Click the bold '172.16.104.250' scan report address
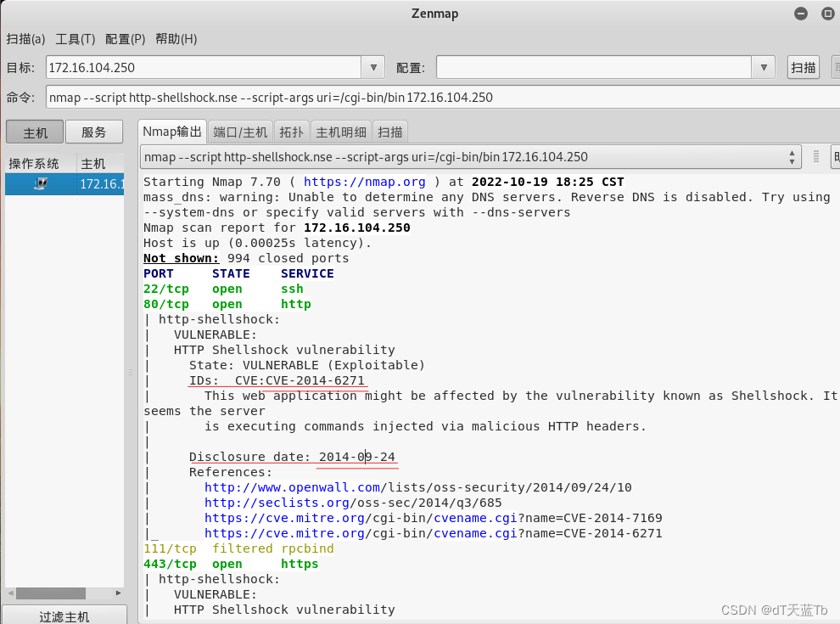The width and height of the screenshot is (840, 624). [356, 228]
